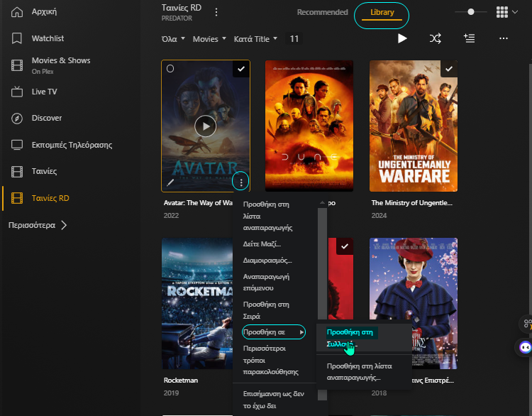The image size is (532, 416).
Task: Open the Watchlist bookmark icon
Action: [16, 38]
